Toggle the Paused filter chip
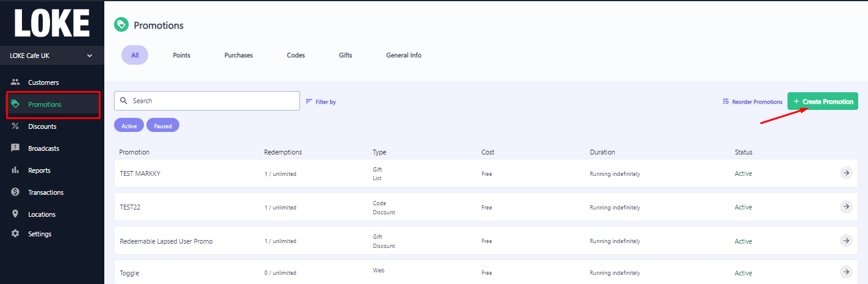 tap(163, 125)
